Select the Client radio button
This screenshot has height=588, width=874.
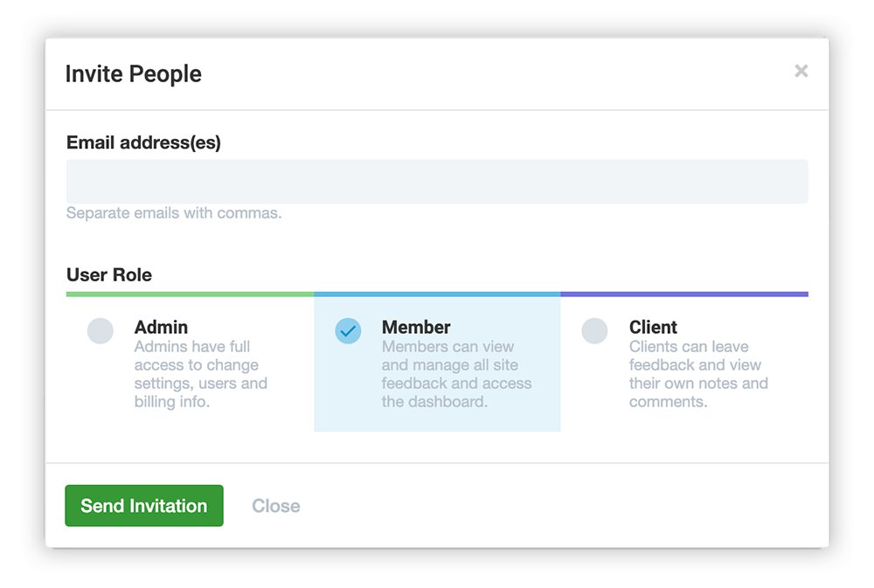pyautogui.click(x=594, y=331)
